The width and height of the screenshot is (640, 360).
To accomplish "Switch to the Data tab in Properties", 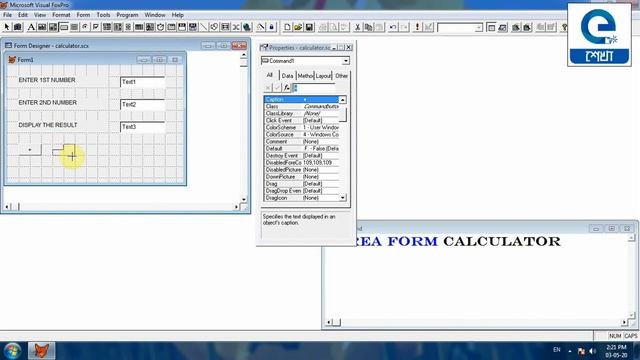I will click(287, 76).
